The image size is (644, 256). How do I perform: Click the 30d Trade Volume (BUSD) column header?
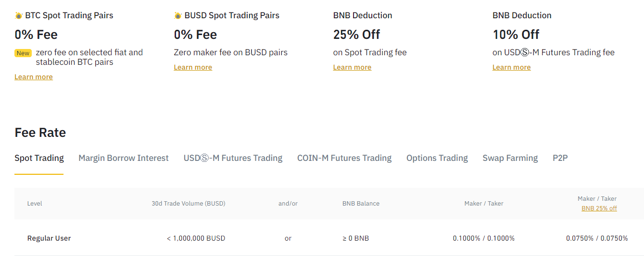click(x=189, y=204)
